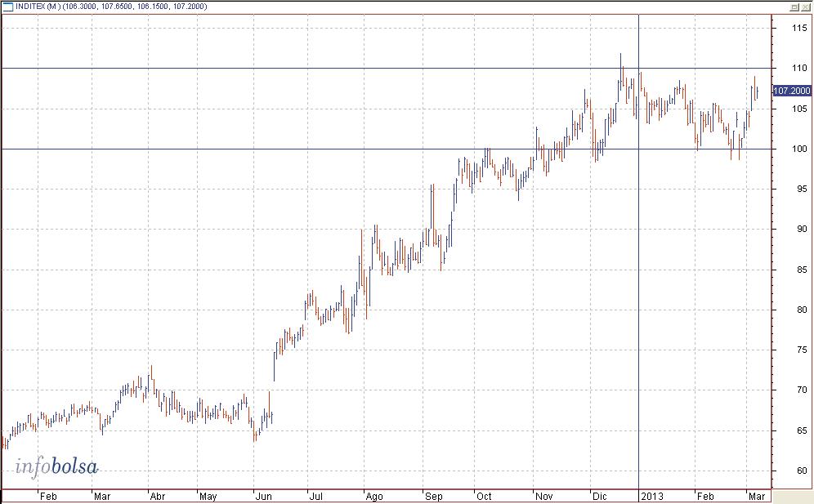814x504 pixels.
Task: Click the Dic label on time axis
Action: coord(600,496)
